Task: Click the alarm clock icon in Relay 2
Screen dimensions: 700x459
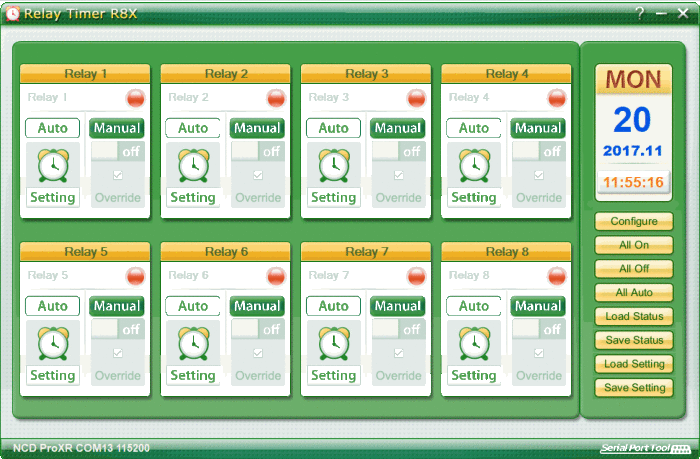Action: coord(194,165)
